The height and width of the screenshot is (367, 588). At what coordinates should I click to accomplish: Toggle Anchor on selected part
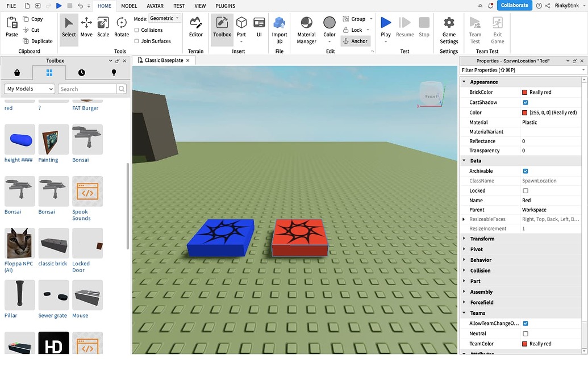coord(356,41)
